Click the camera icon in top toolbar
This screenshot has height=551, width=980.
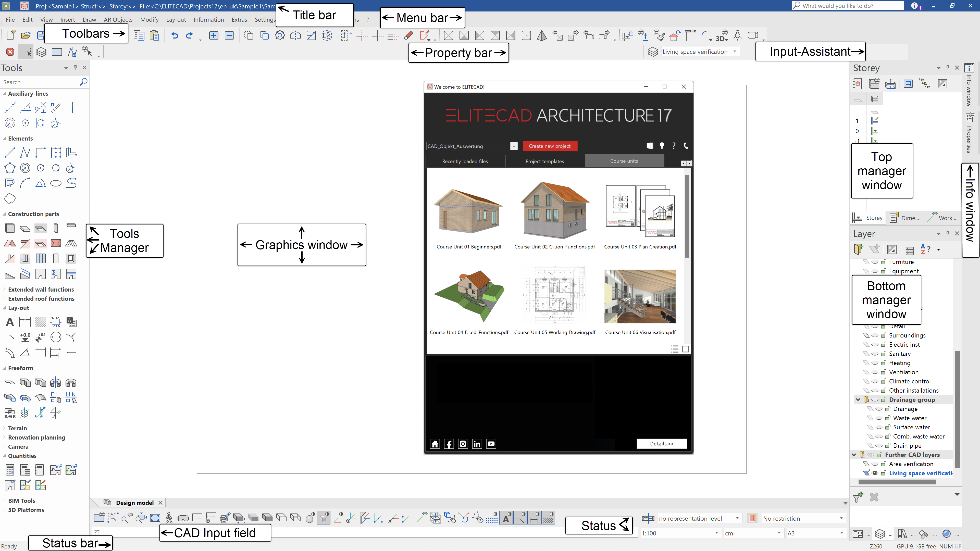(x=753, y=35)
